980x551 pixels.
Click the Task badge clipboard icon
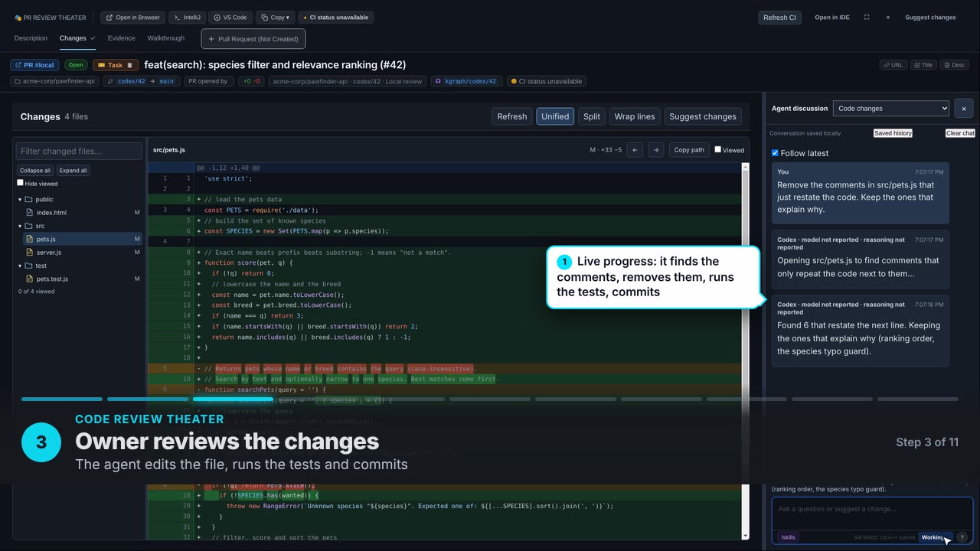click(x=129, y=66)
